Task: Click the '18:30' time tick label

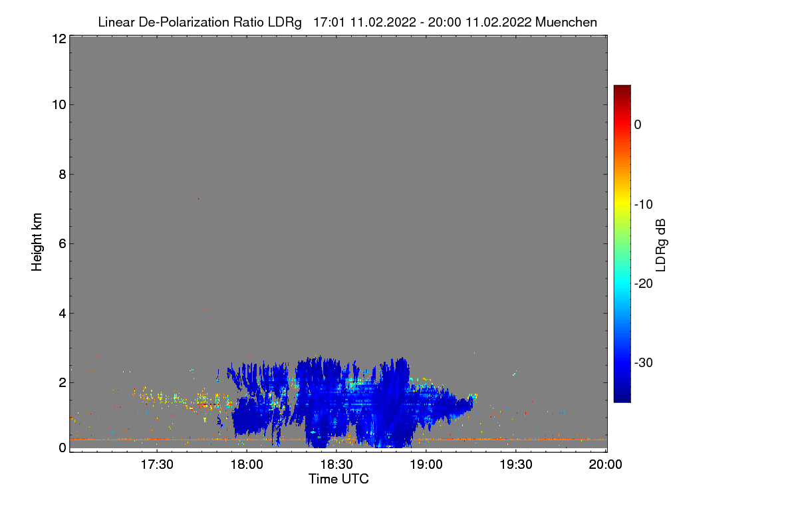Action: tap(336, 465)
